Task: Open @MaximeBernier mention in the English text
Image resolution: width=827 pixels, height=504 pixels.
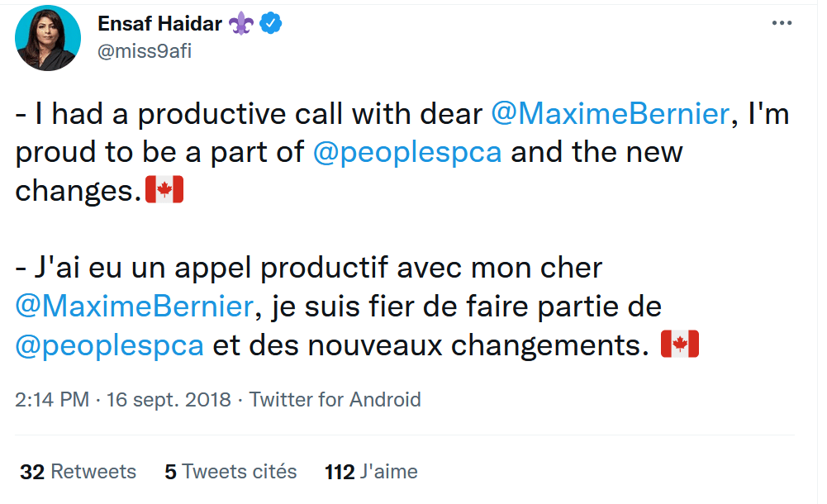Action: [610, 114]
